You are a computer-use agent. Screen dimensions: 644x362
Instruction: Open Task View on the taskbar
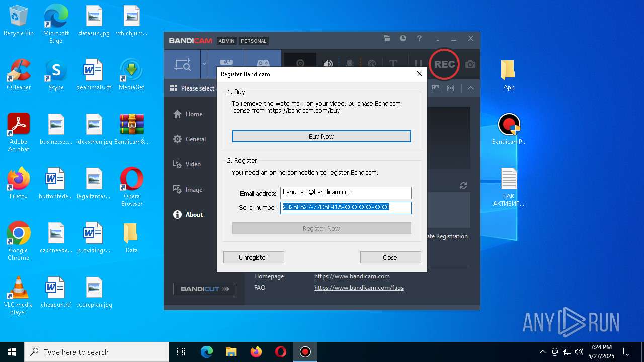point(181,352)
